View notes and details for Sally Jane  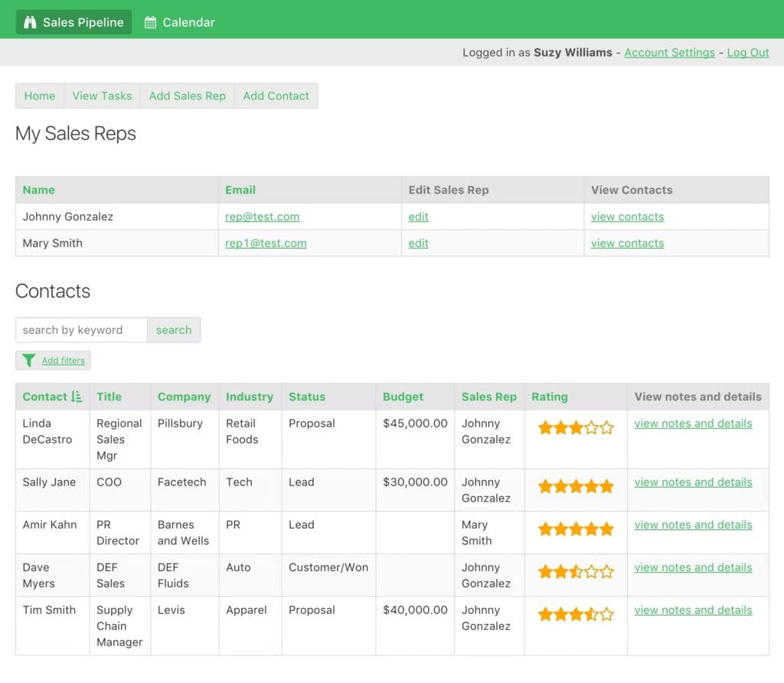pyautogui.click(x=693, y=482)
